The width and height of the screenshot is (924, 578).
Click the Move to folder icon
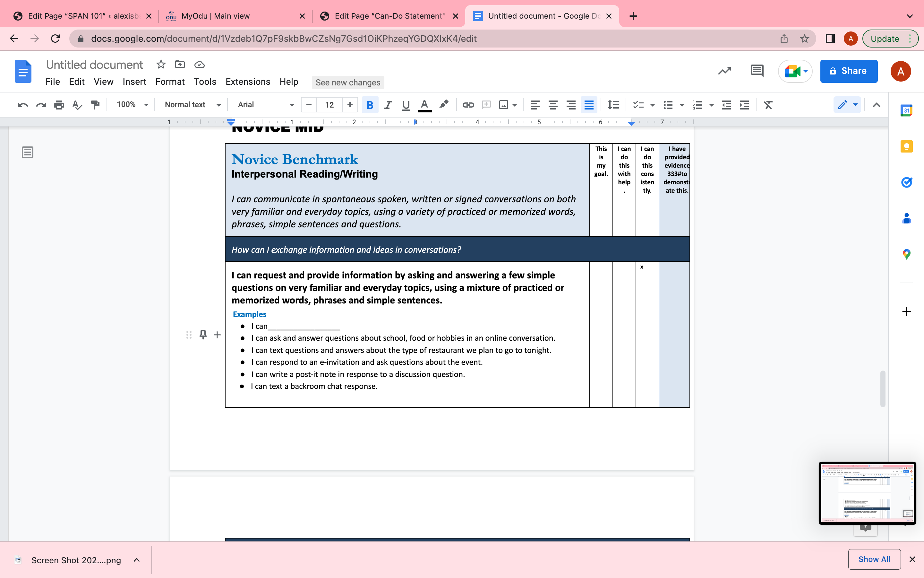pyautogui.click(x=180, y=65)
